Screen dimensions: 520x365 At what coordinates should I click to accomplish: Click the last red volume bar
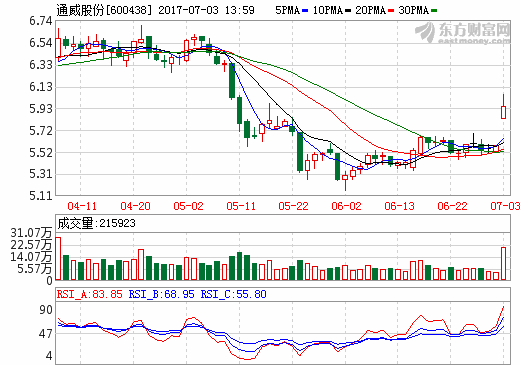[x=503, y=263]
